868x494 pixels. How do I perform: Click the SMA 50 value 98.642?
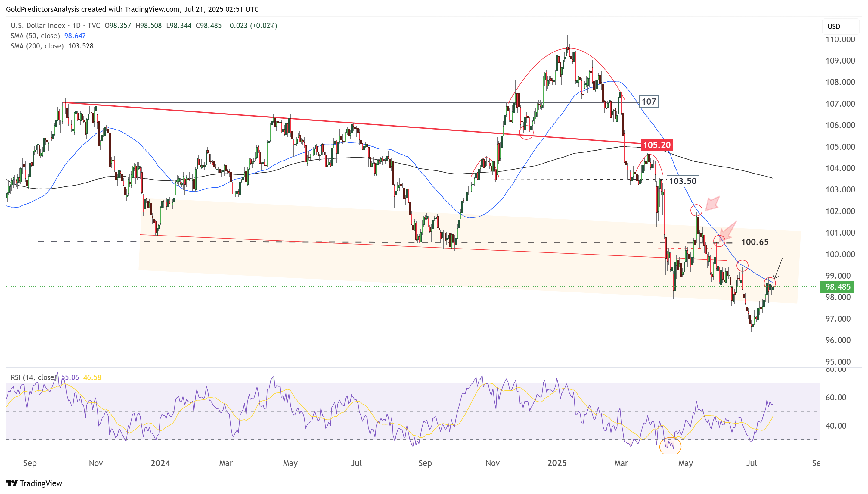pos(75,36)
